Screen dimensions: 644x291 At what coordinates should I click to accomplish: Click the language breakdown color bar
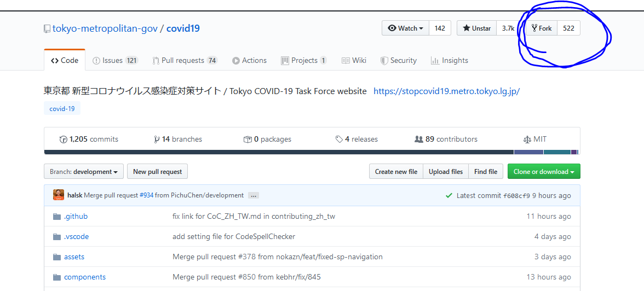312,152
